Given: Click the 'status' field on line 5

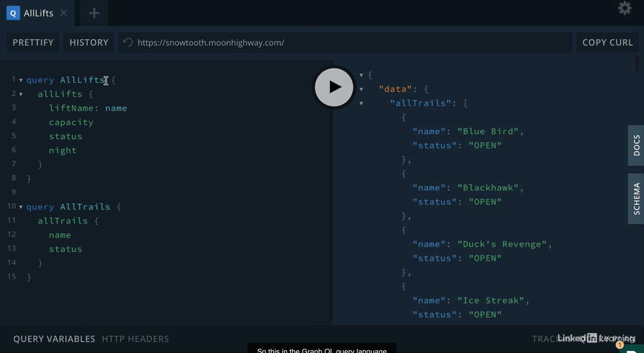Looking at the screenshot, I should pos(66,137).
